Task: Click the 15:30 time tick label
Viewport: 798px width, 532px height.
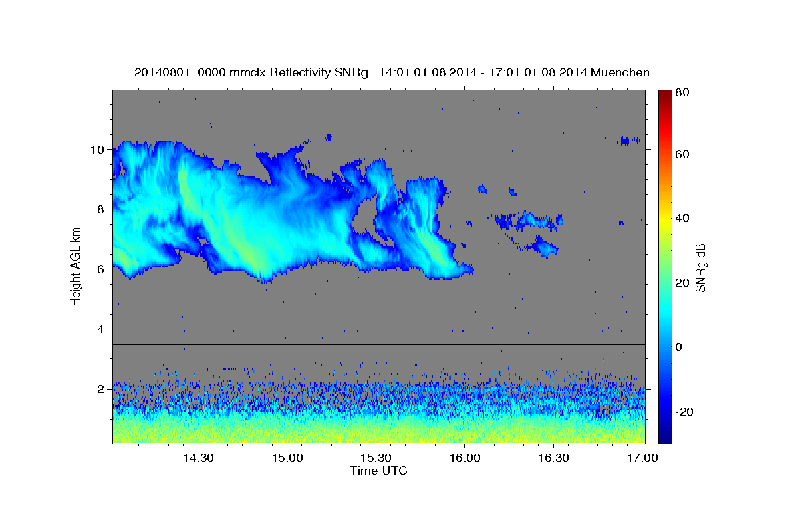Action: [376, 458]
